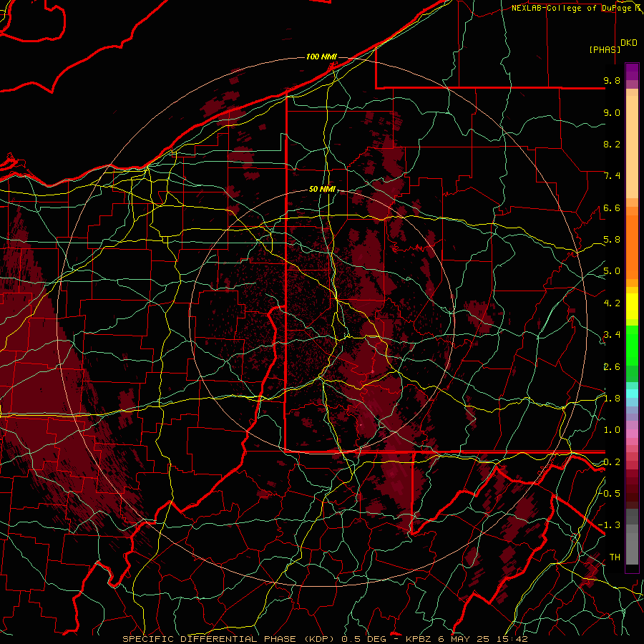The image size is (644, 644).
Task: Pick the cyan segment of the color bar
Action: click(x=632, y=393)
